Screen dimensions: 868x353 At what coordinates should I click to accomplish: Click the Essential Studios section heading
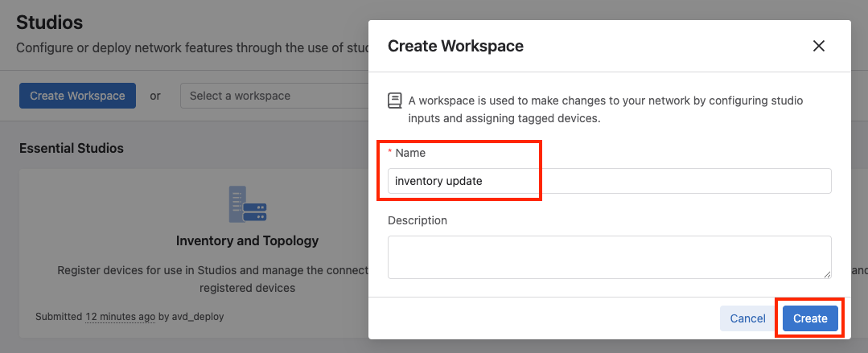[x=72, y=148]
